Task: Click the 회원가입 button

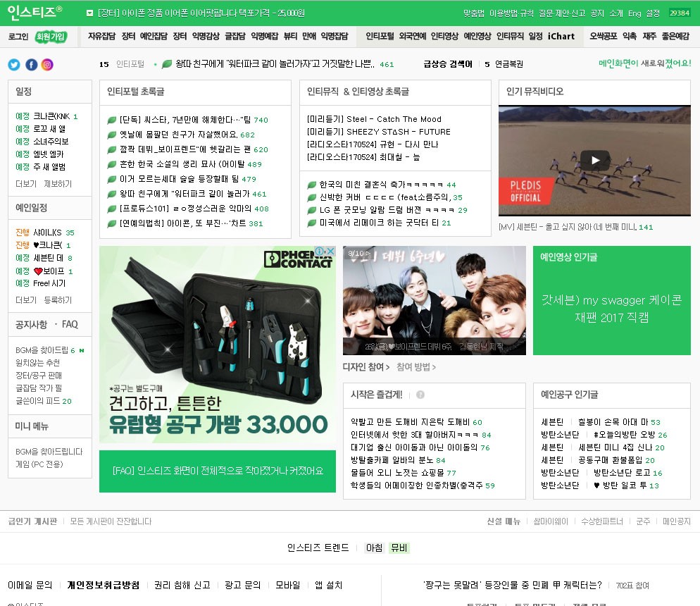Action: (51, 37)
